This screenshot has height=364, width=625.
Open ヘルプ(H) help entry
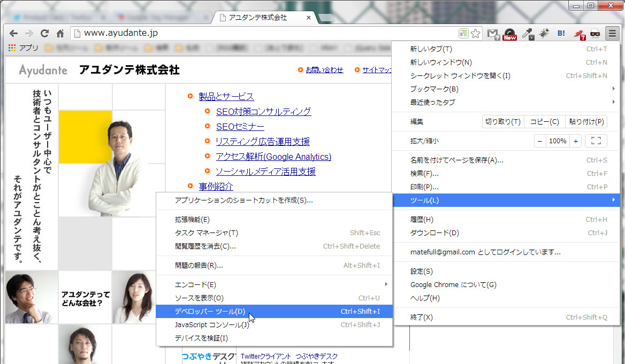click(506, 298)
